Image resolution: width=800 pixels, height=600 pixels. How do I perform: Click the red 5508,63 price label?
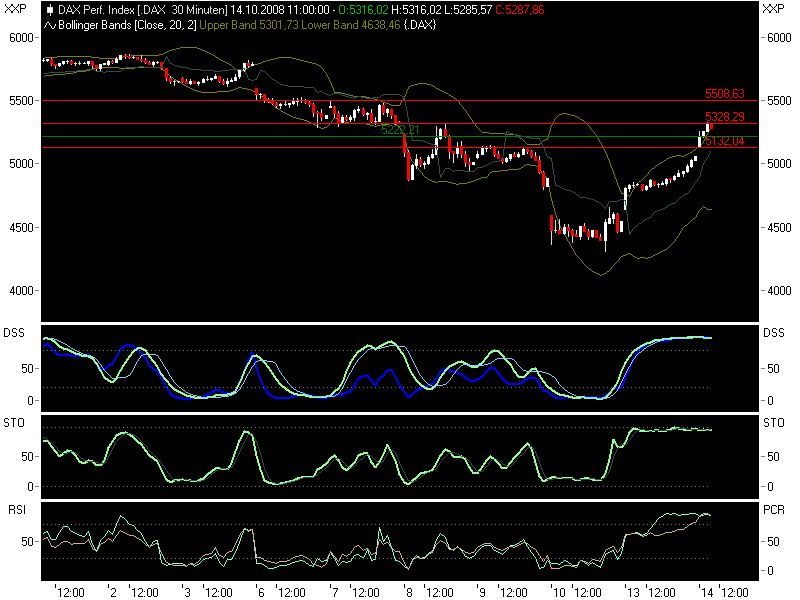coord(725,91)
